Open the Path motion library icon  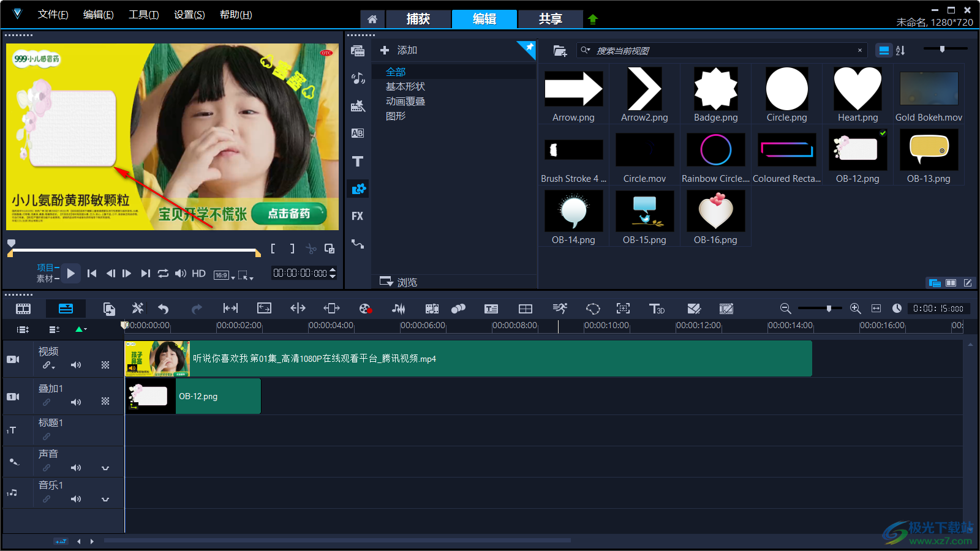click(x=358, y=244)
